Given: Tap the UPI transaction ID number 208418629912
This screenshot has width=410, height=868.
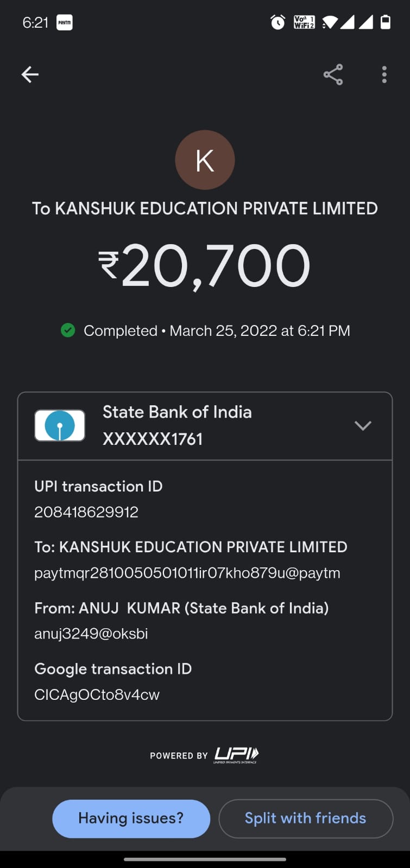Looking at the screenshot, I should click(86, 512).
